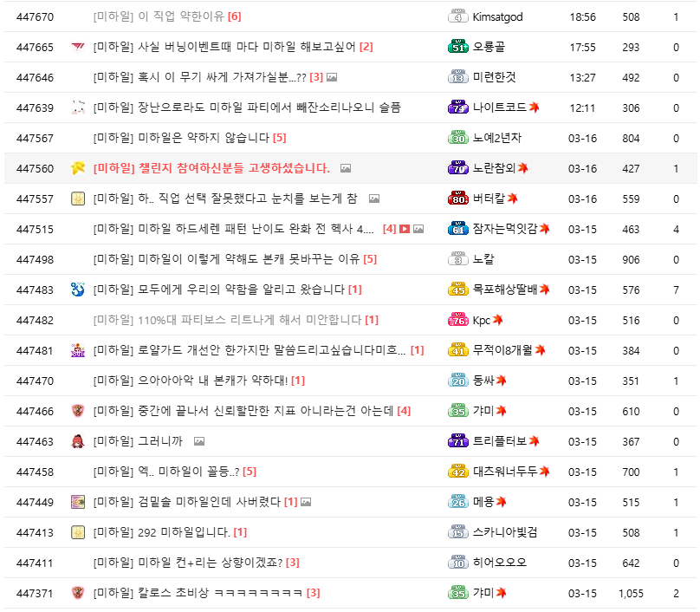The width and height of the screenshot is (700, 612).
Task: Click the yellow star icon on post 447560
Action: (78, 168)
